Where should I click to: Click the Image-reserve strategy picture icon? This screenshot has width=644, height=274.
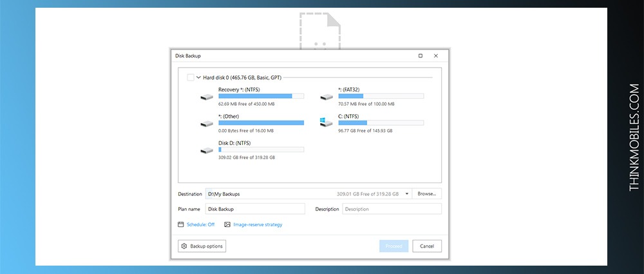tap(227, 224)
